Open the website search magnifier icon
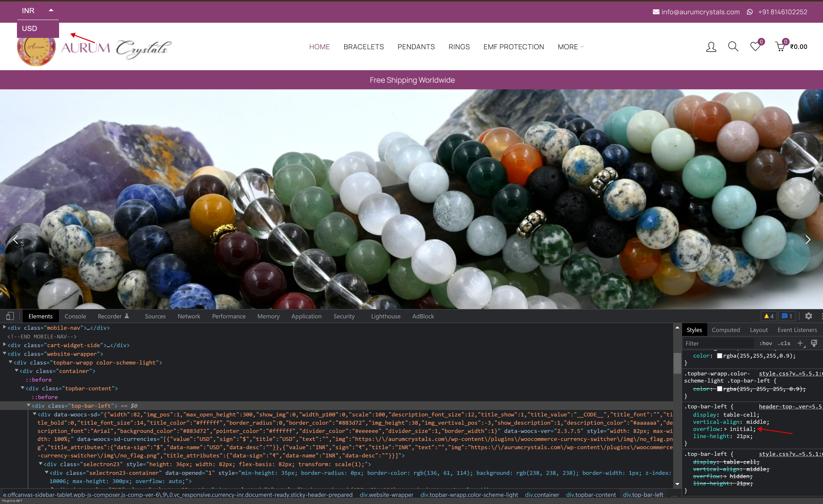The width and height of the screenshot is (823, 504). tap(733, 47)
